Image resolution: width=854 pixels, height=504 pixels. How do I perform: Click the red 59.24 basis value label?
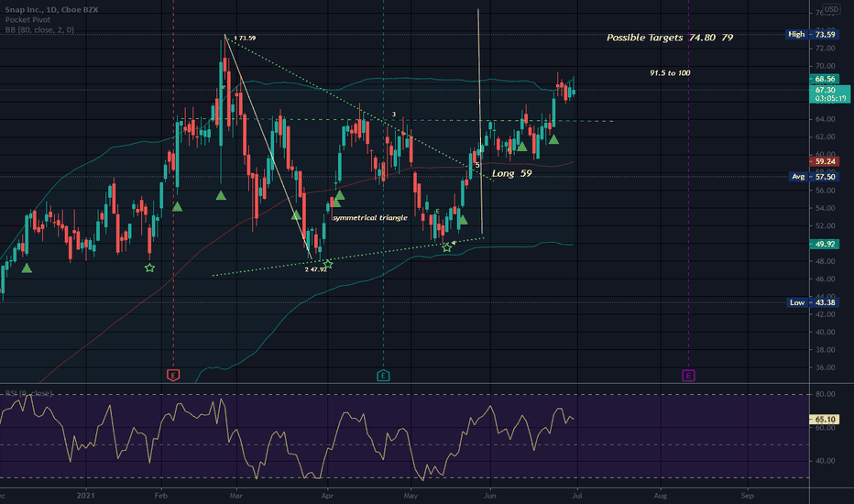point(825,161)
